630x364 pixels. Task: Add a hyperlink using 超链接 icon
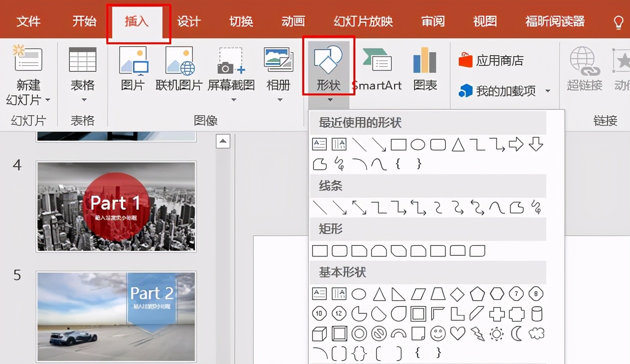coord(584,69)
